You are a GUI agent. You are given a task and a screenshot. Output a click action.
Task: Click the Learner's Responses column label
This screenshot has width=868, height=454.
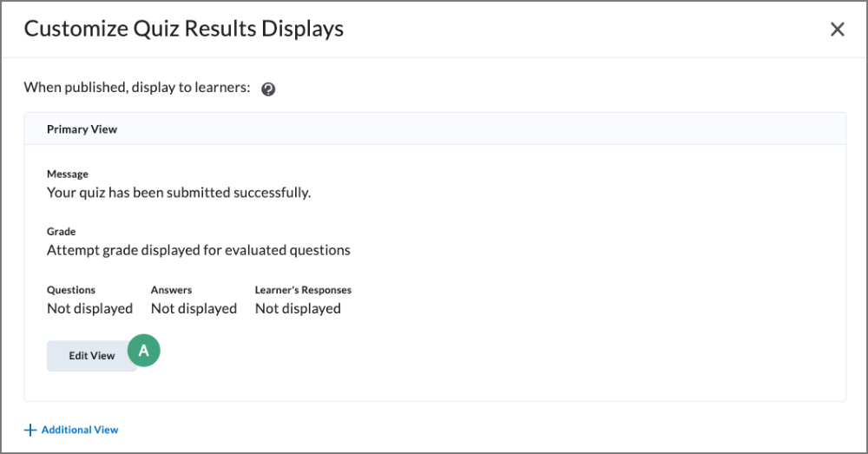pyautogui.click(x=303, y=290)
